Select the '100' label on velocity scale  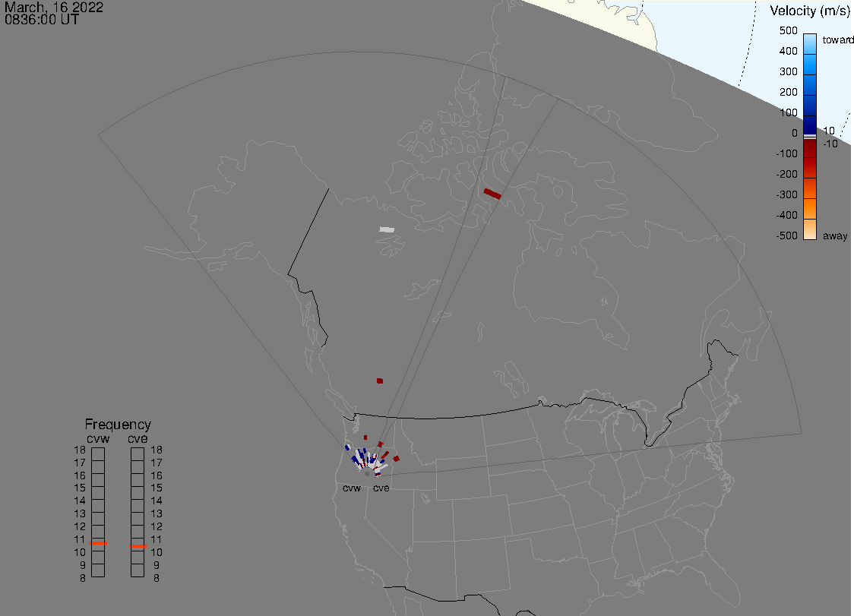tap(788, 112)
